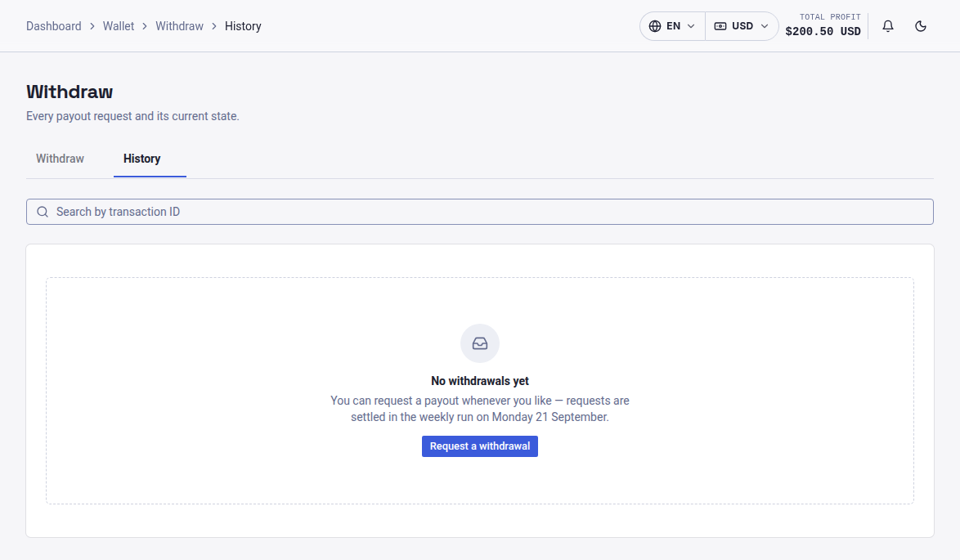Open Withdraw breadcrumb link
This screenshot has width=960, height=560.
pyautogui.click(x=179, y=26)
